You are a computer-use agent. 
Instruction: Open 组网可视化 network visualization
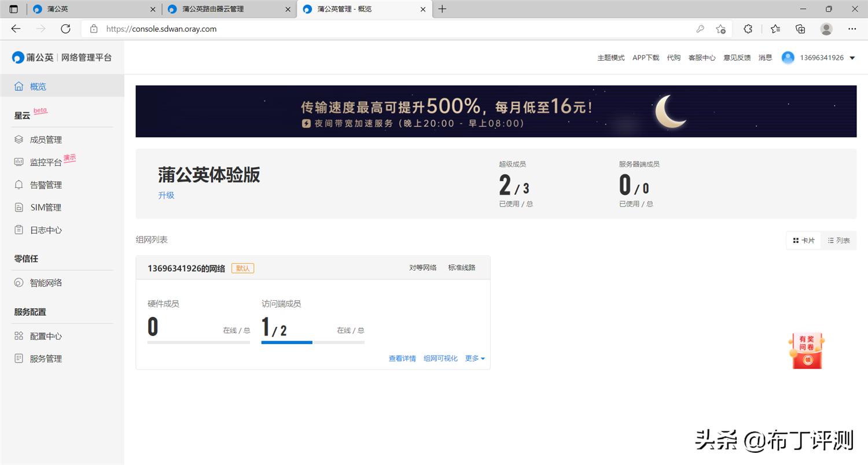[440, 358]
